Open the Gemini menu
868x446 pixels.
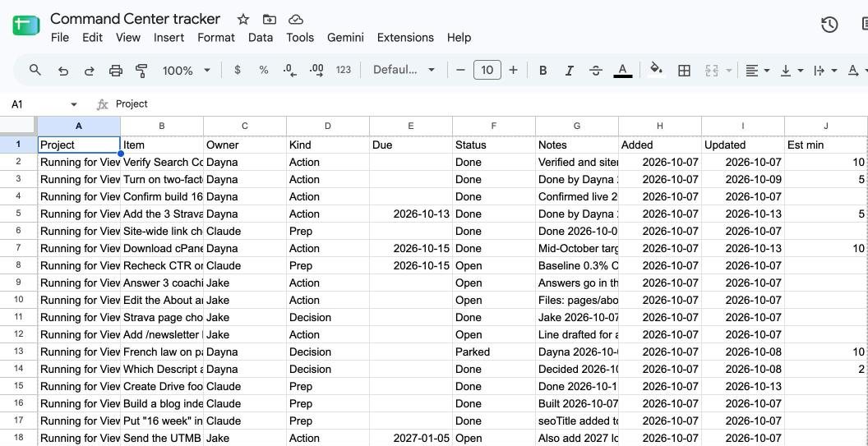click(x=345, y=38)
